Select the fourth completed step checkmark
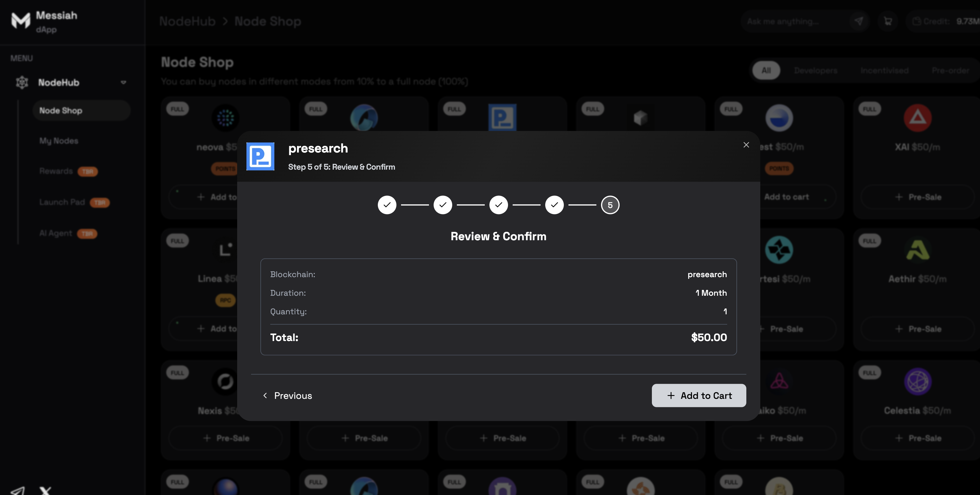The height and width of the screenshot is (495, 980). tap(554, 205)
